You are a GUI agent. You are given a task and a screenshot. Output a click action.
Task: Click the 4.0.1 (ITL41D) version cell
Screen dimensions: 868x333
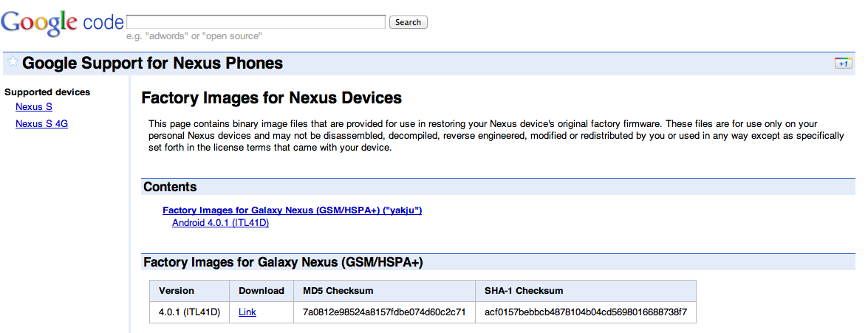point(188,312)
